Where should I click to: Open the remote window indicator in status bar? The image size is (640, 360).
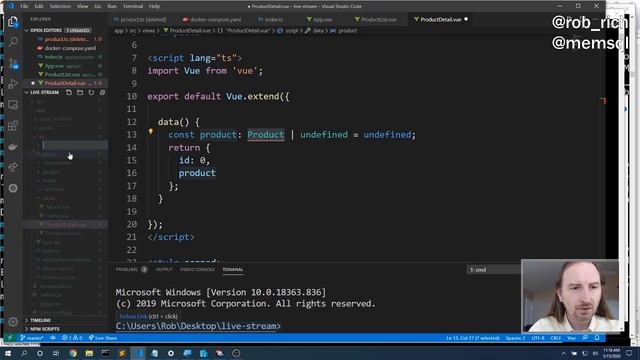click(x=10, y=338)
